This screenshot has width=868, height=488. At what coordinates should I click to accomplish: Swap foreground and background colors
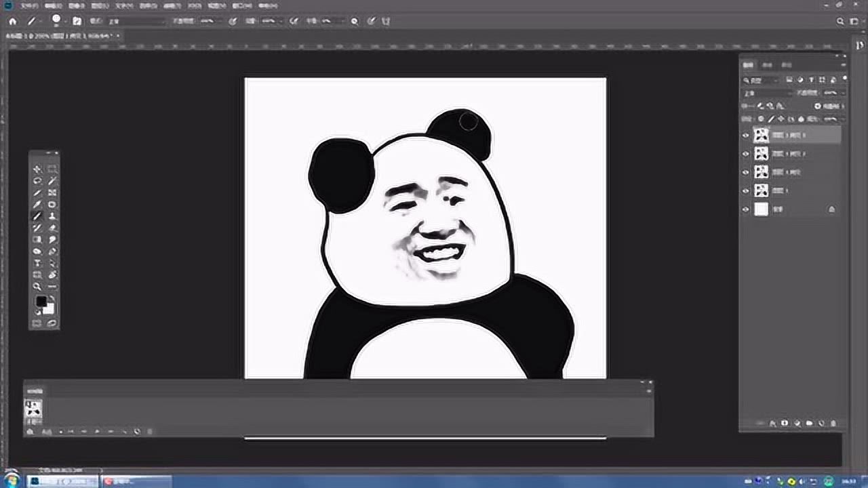pyautogui.click(x=52, y=298)
